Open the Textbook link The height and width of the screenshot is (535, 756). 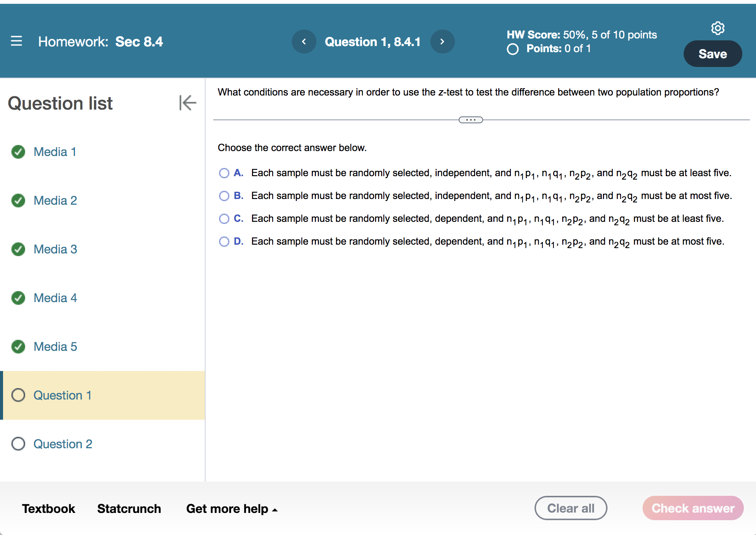point(48,509)
